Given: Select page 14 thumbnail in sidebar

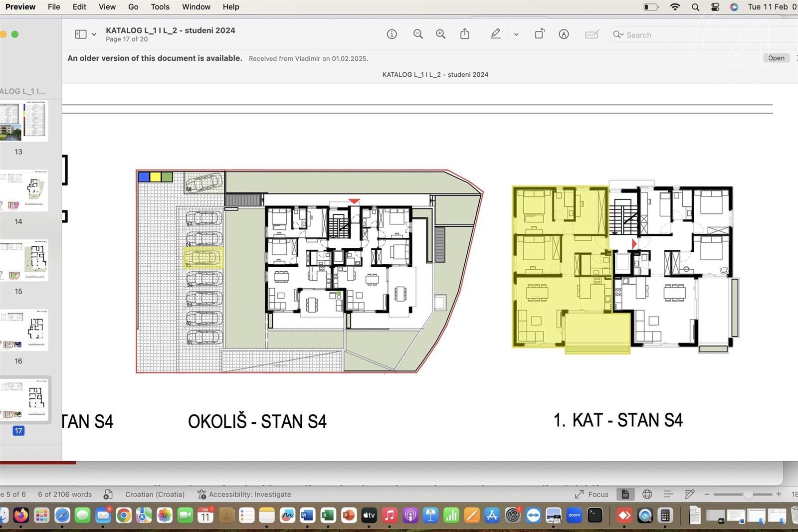Looking at the screenshot, I should 23,190.
